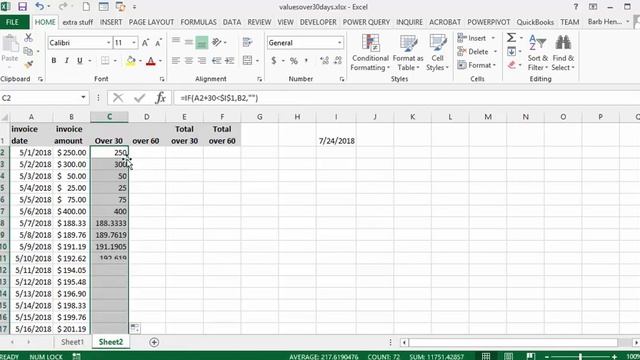This screenshot has width=640, height=360.
Task: Switch to the DATA tab
Action: coord(231,22)
